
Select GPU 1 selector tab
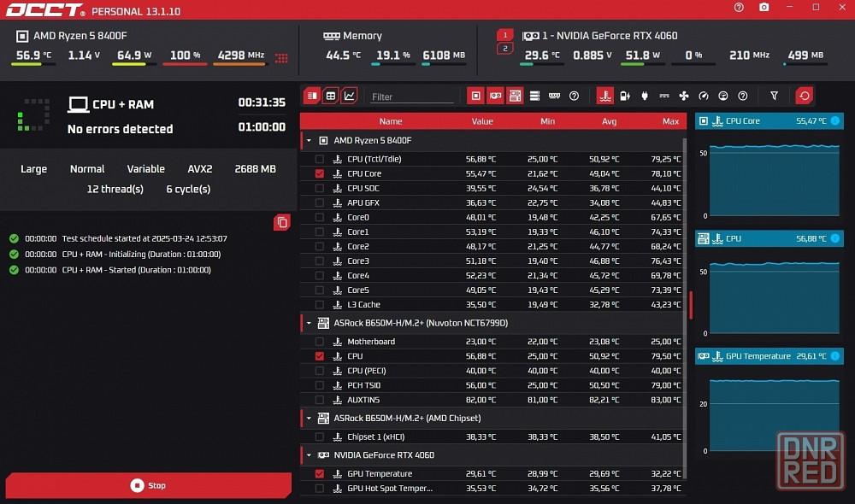[505, 35]
